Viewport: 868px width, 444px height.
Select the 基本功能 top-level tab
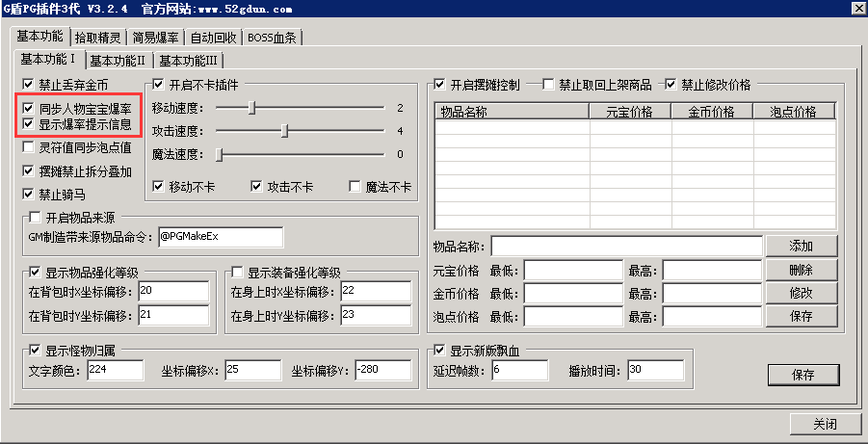[x=39, y=37]
